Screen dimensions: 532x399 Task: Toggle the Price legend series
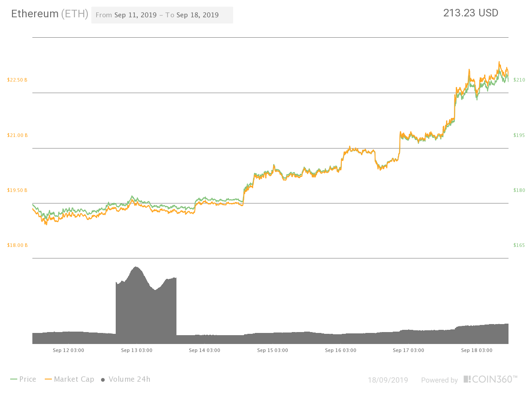click(x=23, y=379)
